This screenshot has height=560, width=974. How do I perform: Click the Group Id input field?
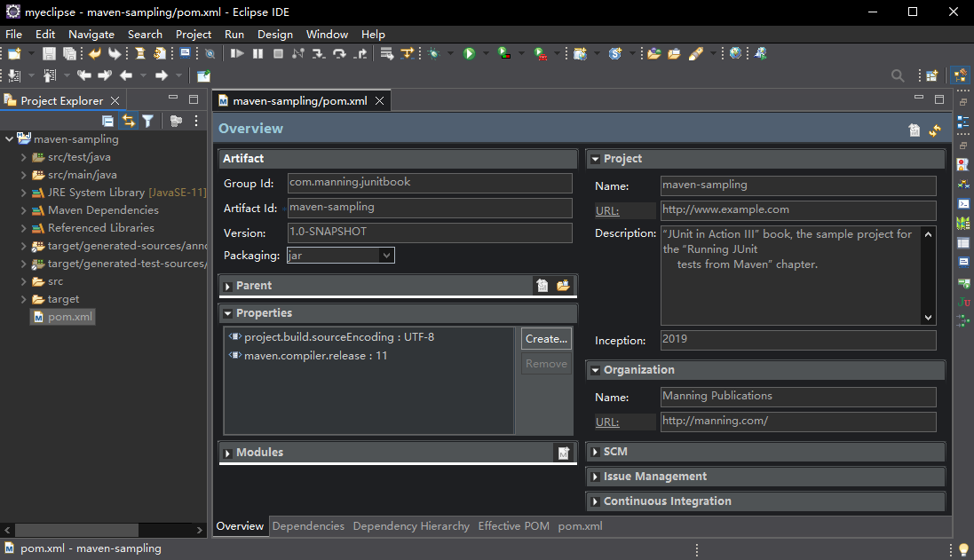coord(430,183)
